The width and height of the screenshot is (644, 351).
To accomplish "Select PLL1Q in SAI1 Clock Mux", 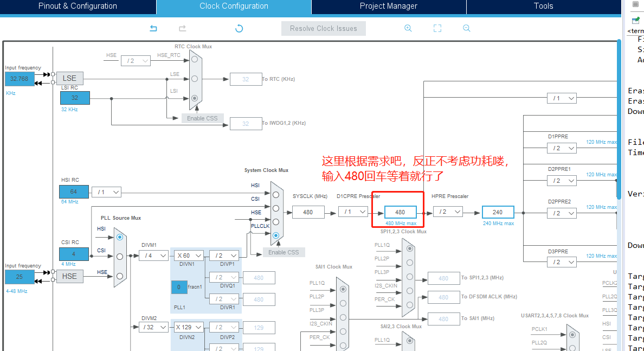I will 343,289.
